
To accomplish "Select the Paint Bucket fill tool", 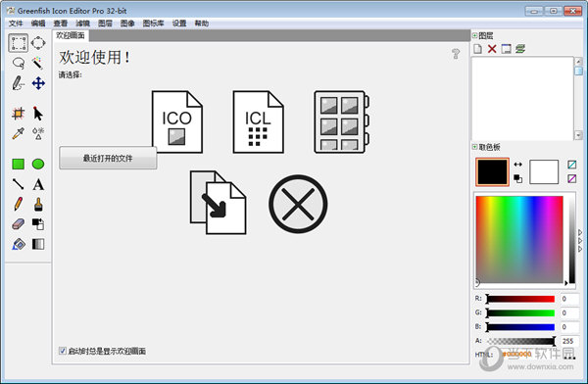I will click(18, 245).
